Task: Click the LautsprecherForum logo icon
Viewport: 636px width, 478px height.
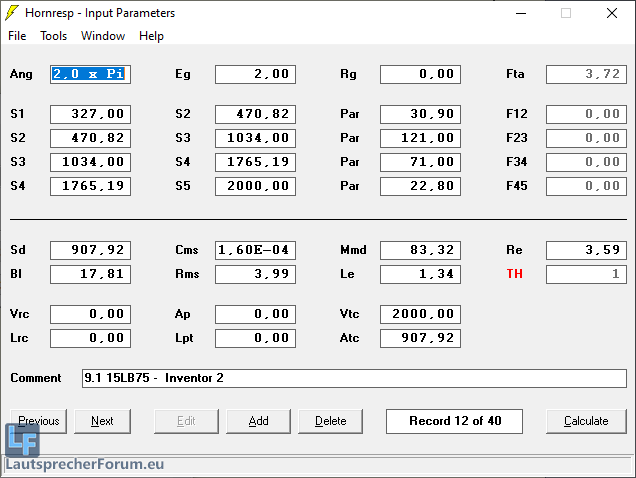Action: (21, 441)
